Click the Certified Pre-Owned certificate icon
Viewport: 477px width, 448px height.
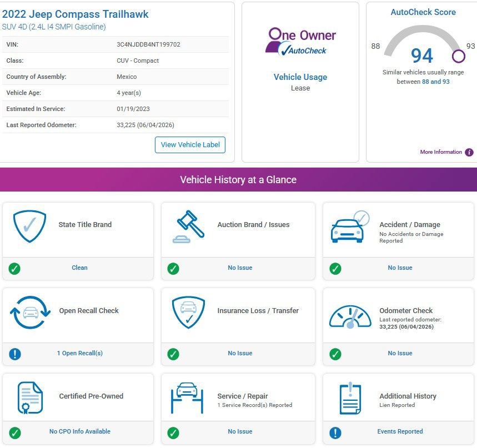click(30, 398)
